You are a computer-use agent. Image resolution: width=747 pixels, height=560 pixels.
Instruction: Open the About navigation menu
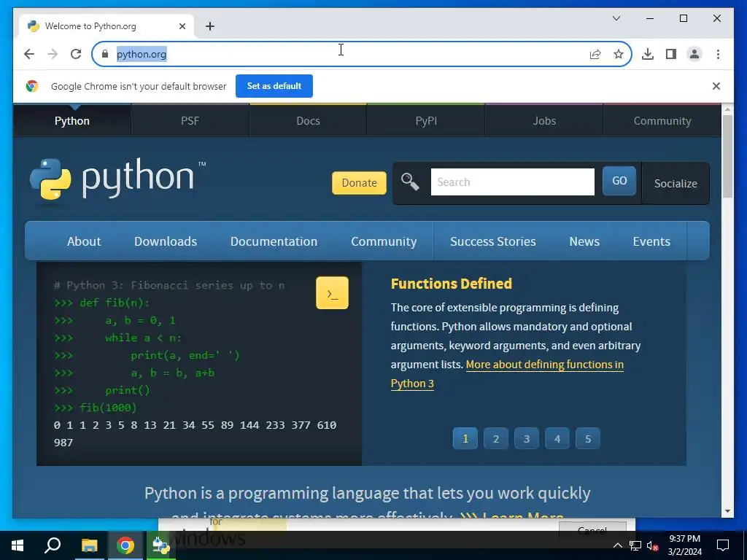click(x=84, y=241)
